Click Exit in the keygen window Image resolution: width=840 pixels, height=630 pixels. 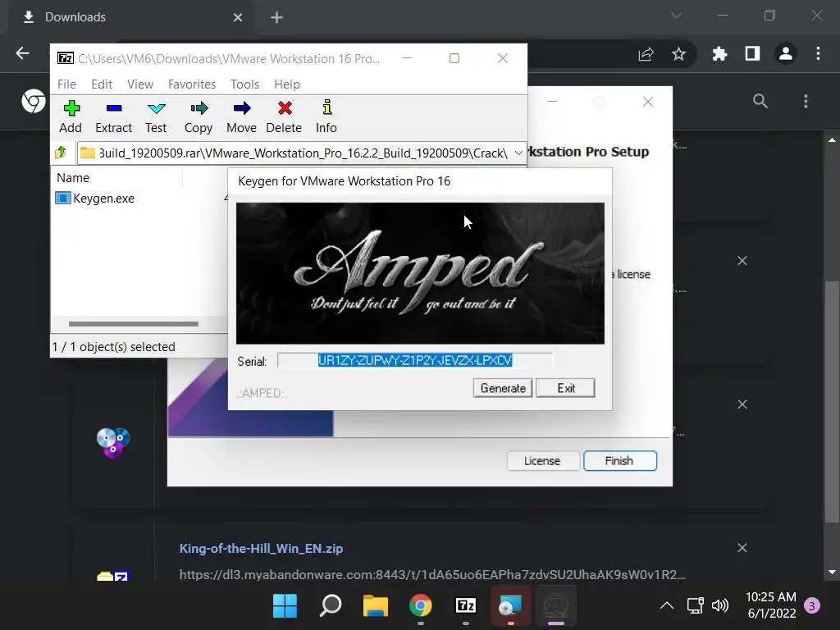pyautogui.click(x=566, y=388)
